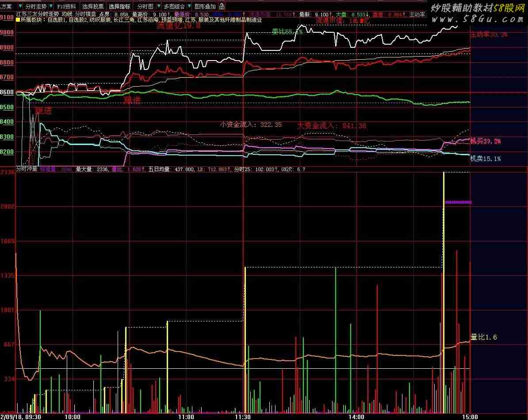This screenshot has width=528, height=420.
Task: Click the 667 volume axis label
Action: pyautogui.click(x=9, y=344)
